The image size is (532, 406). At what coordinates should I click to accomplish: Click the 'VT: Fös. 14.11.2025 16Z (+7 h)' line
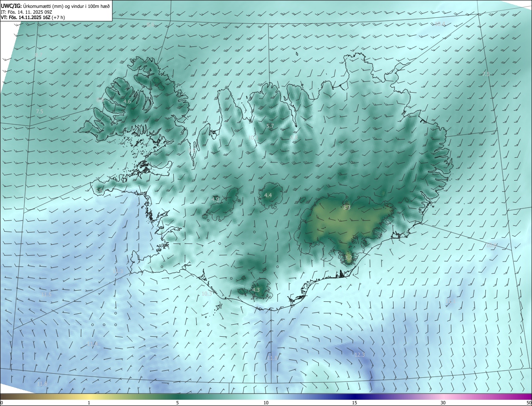32,17
